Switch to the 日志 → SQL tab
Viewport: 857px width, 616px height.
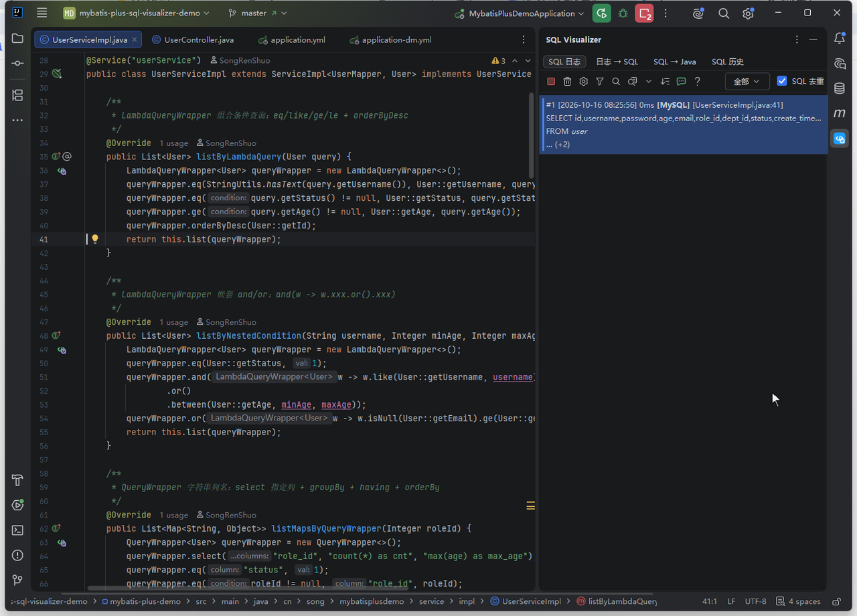[617, 62]
